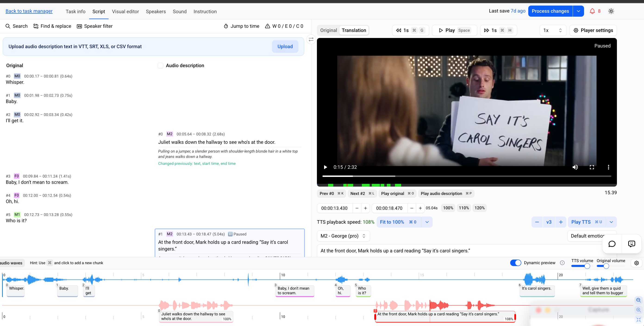Open the 1x playback speed selector
The width and height of the screenshot is (644, 326).
[553, 30]
